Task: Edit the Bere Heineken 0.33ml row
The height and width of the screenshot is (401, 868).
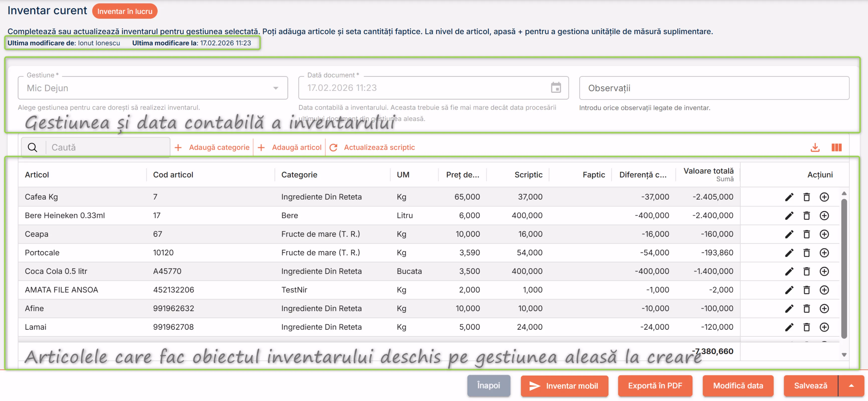Action: click(789, 215)
